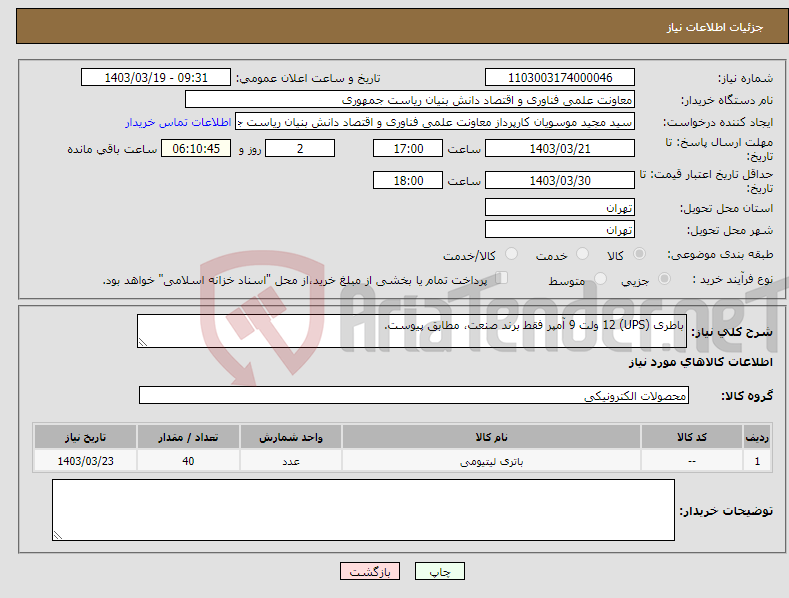789x598 pixels.
Task: Click the تعداد / مقدار column header
Action: click(x=188, y=437)
